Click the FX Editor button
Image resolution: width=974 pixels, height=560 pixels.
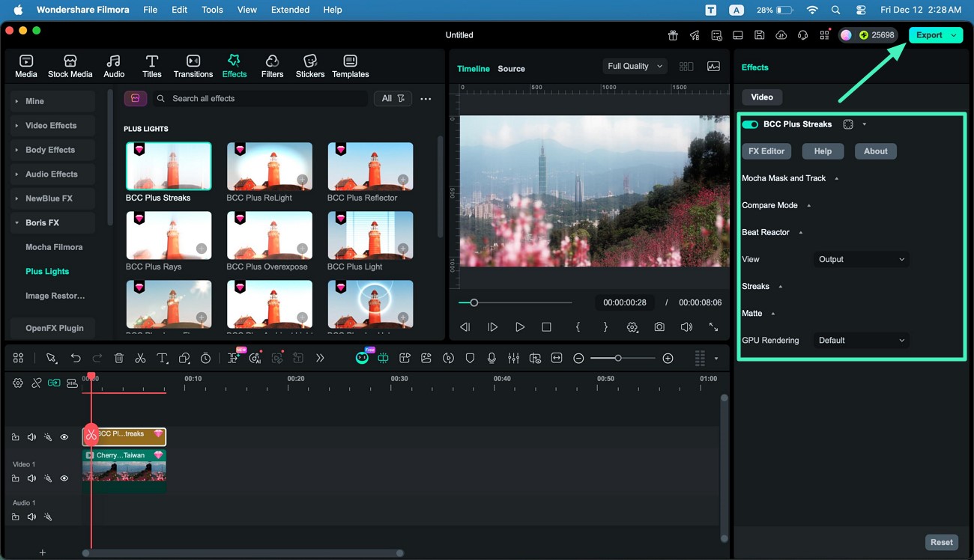766,151
